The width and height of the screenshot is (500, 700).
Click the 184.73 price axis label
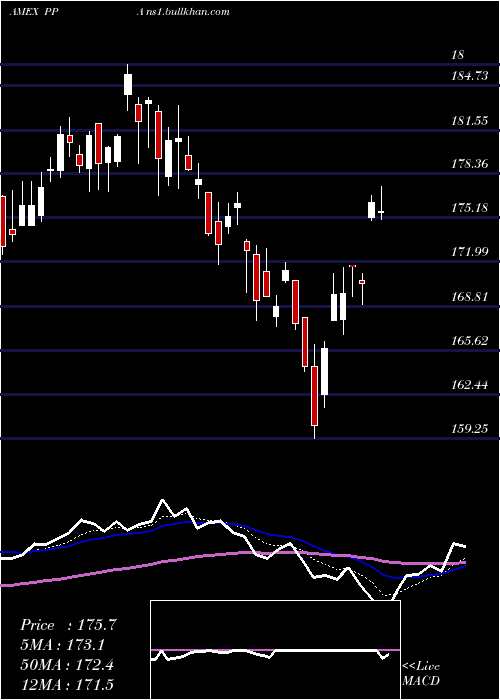click(x=470, y=76)
